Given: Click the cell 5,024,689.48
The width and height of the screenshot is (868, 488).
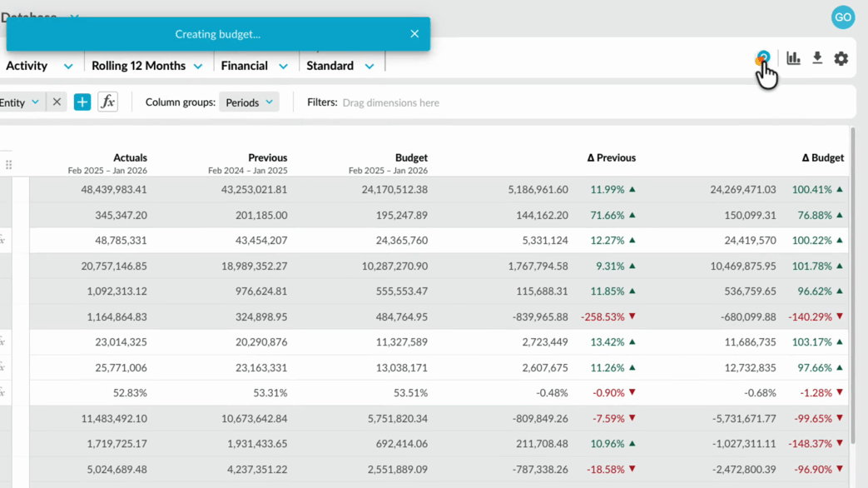Looking at the screenshot, I should point(117,469).
